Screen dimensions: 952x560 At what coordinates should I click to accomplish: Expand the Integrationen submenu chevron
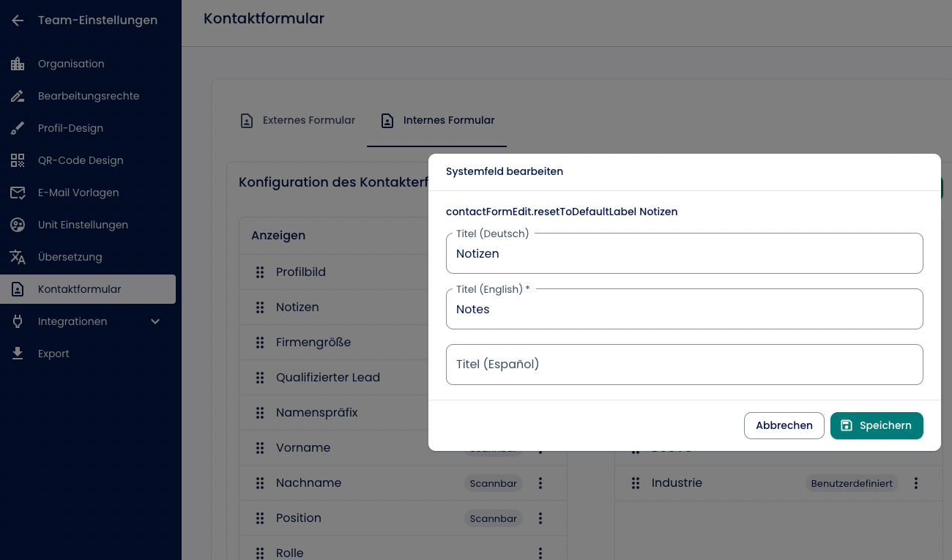tap(155, 321)
